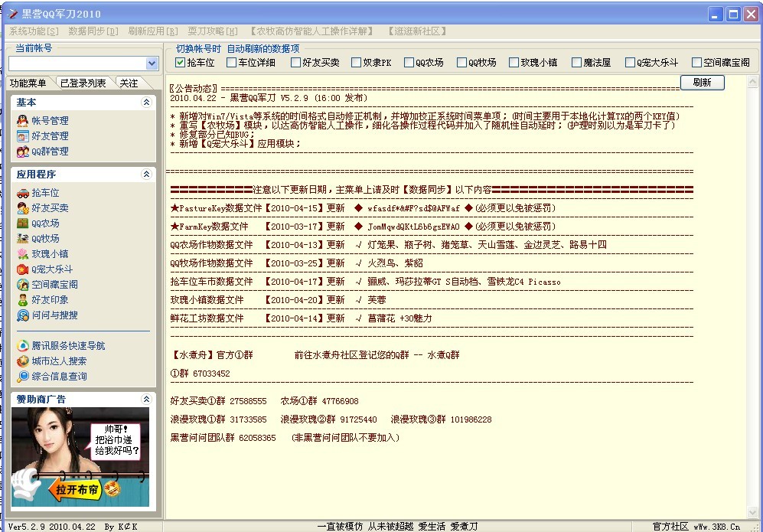The image size is (763, 532).
Task: Collapse the 应用程序 panel
Action: click(x=146, y=175)
